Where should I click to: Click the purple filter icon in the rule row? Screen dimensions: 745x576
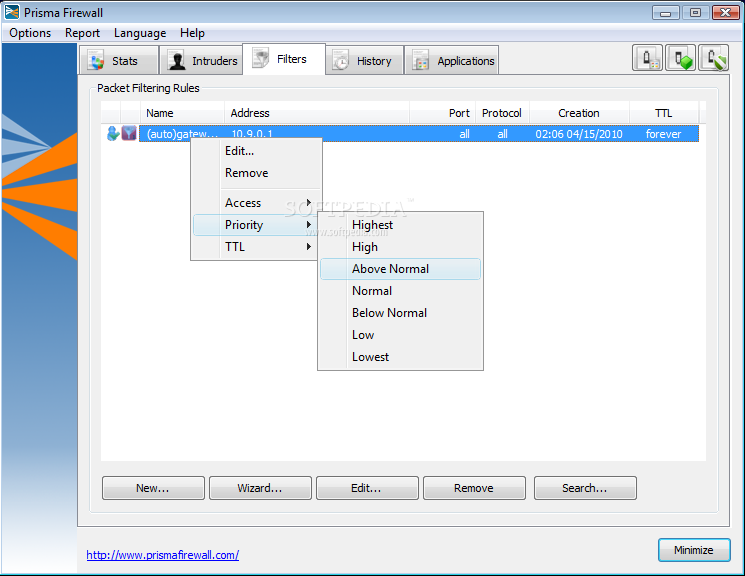tap(129, 133)
